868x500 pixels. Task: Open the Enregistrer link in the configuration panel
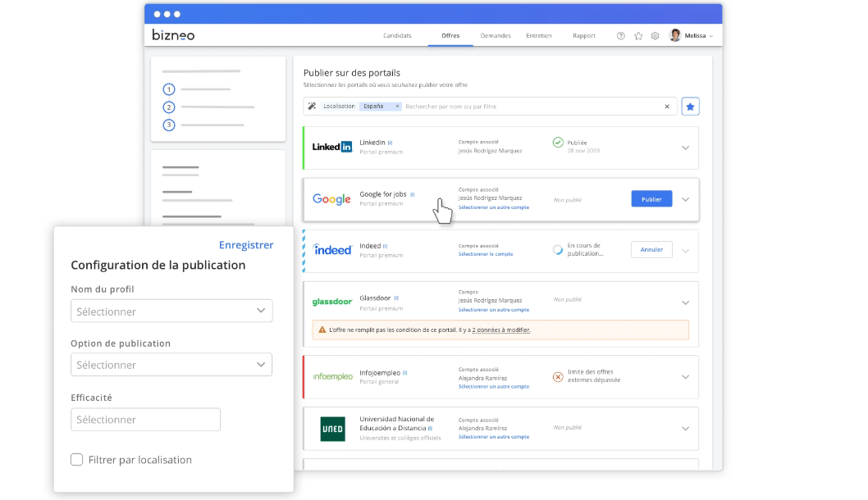tap(246, 245)
